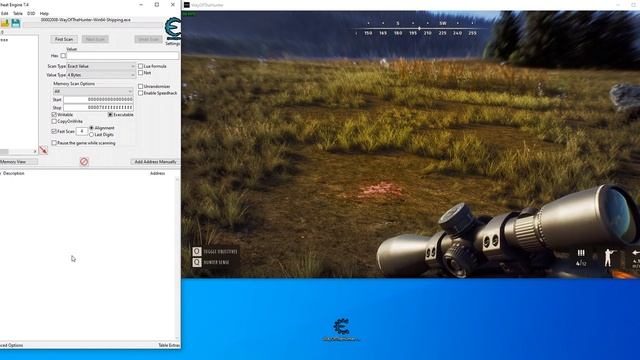Click the ammo count 4/12 text in game
Screen dimensions: 640x360
tap(581, 263)
